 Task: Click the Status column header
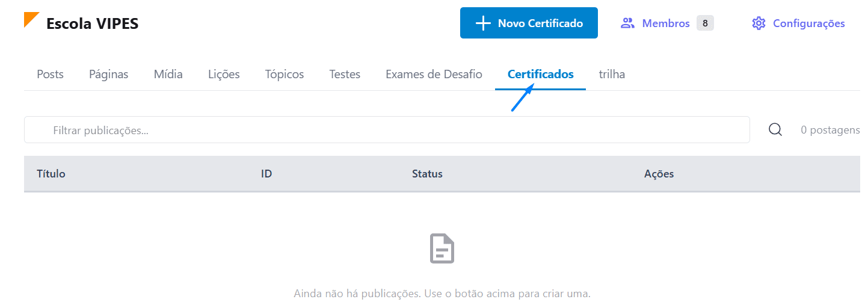(x=427, y=174)
